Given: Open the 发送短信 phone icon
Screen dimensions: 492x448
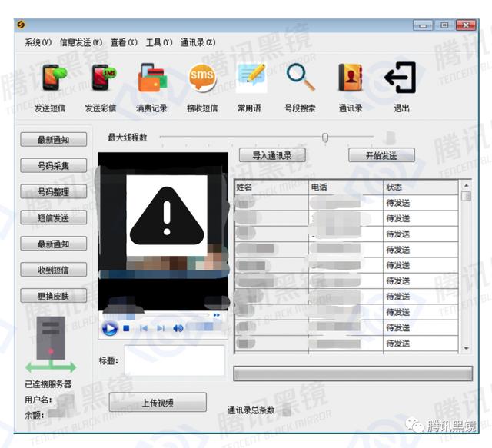Looking at the screenshot, I should [54, 77].
